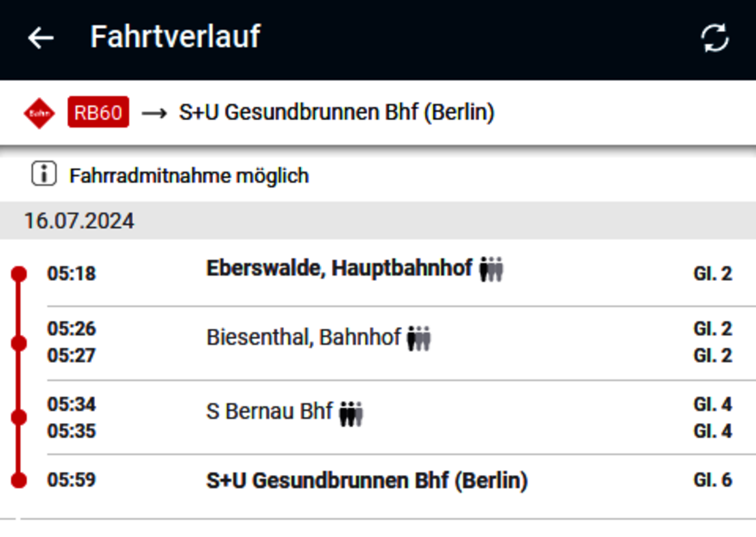
Task: Select the destination S+U Gesundbrunnen header
Action: [x=336, y=112]
